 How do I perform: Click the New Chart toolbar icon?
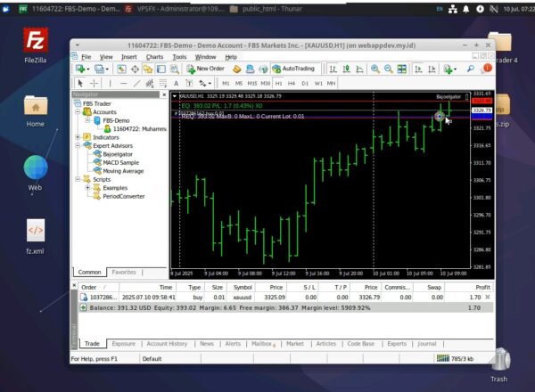(80, 69)
